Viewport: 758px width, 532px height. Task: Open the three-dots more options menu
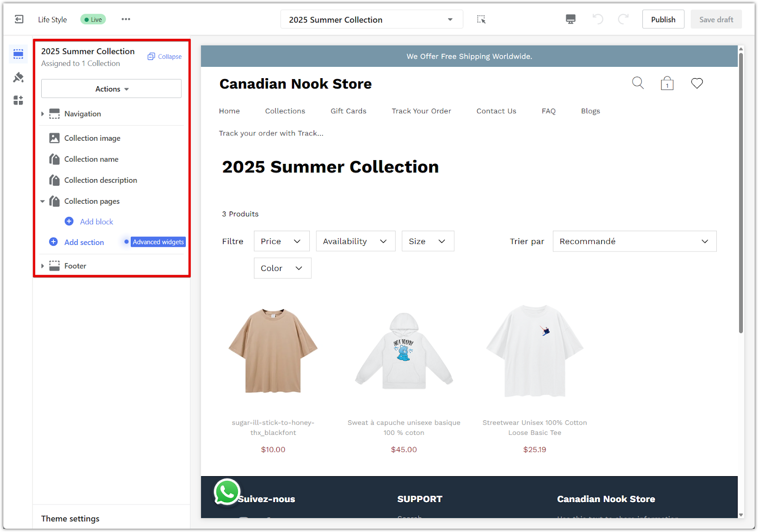click(126, 19)
